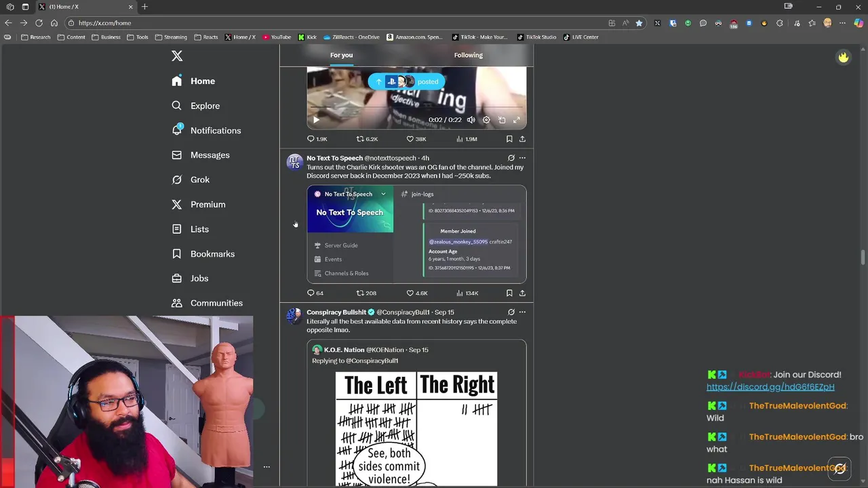868x488 pixels.
Task: Click the Grok icon on No Text To Speech post
Action: tap(511, 158)
